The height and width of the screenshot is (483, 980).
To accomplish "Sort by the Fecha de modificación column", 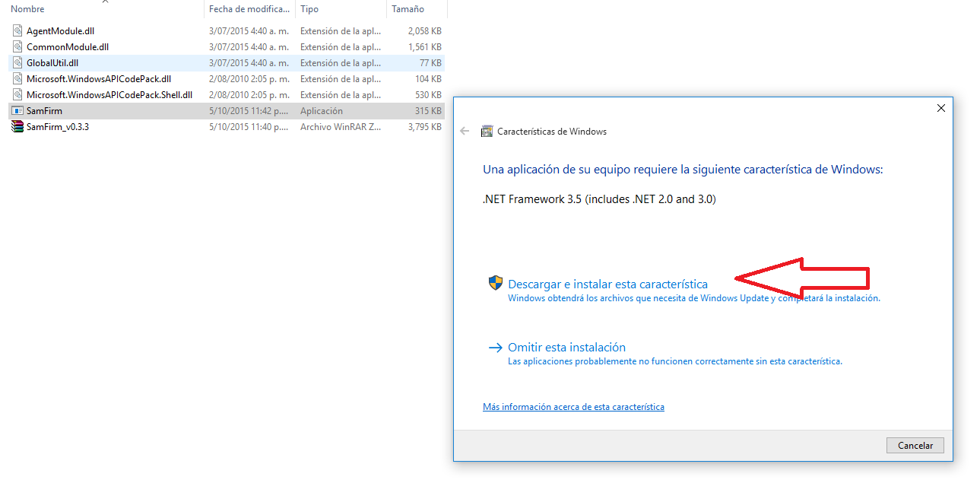I will coord(249,8).
